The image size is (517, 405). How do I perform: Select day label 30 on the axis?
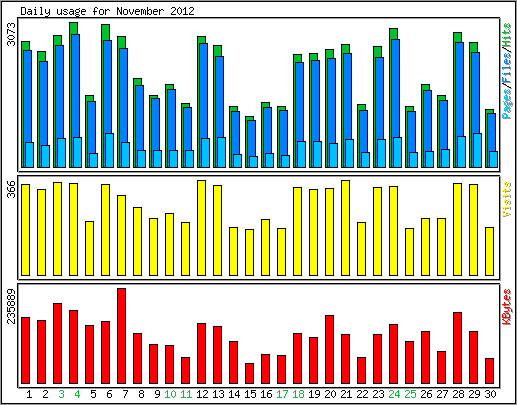[490, 394]
